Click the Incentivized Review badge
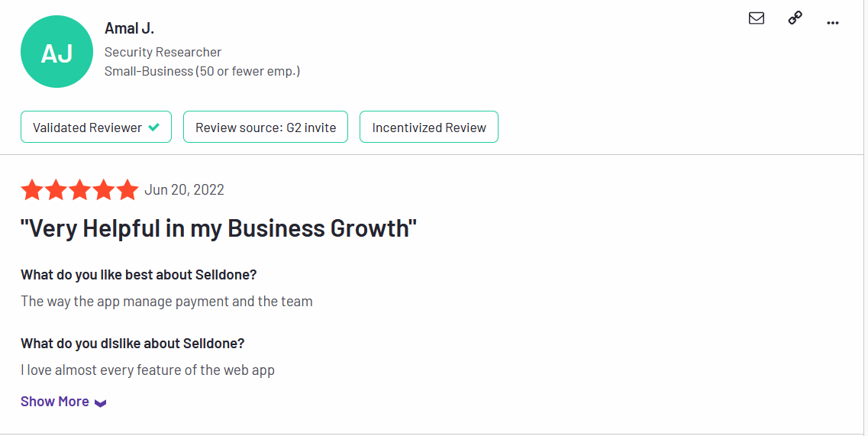Image resolution: width=868 pixels, height=436 pixels. pos(429,127)
